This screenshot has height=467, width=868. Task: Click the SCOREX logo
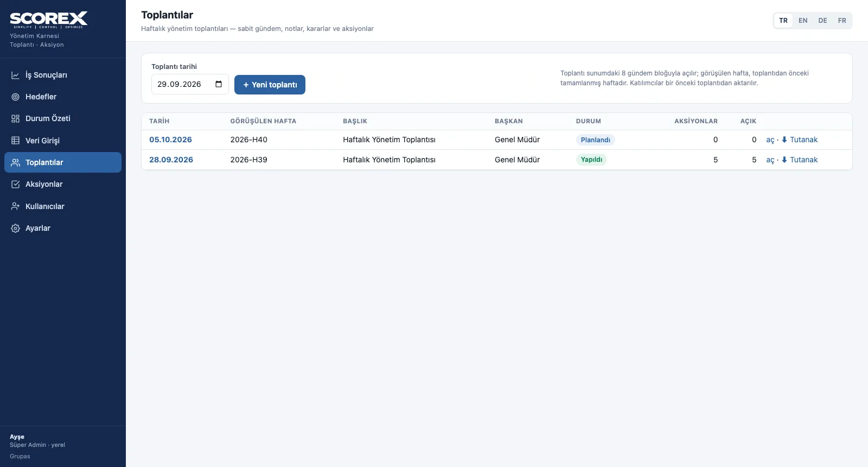tap(49, 20)
